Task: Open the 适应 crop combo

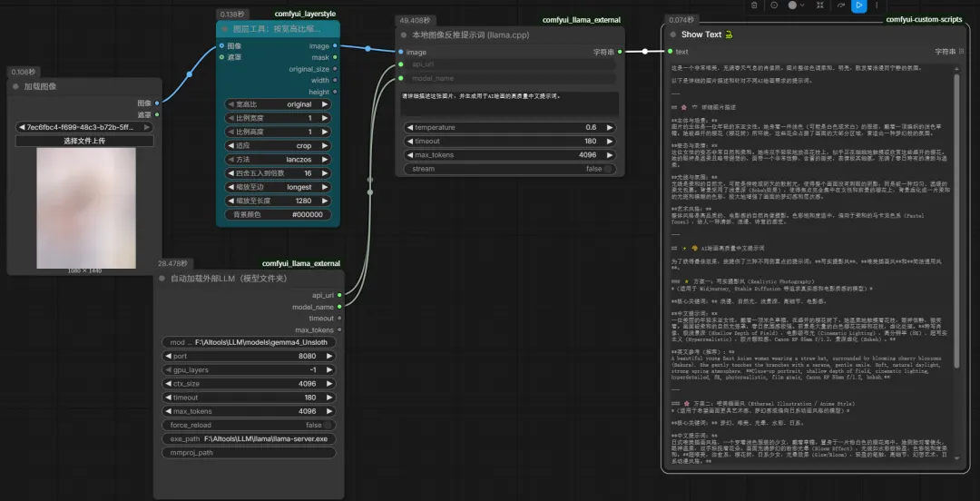Action: (279, 146)
